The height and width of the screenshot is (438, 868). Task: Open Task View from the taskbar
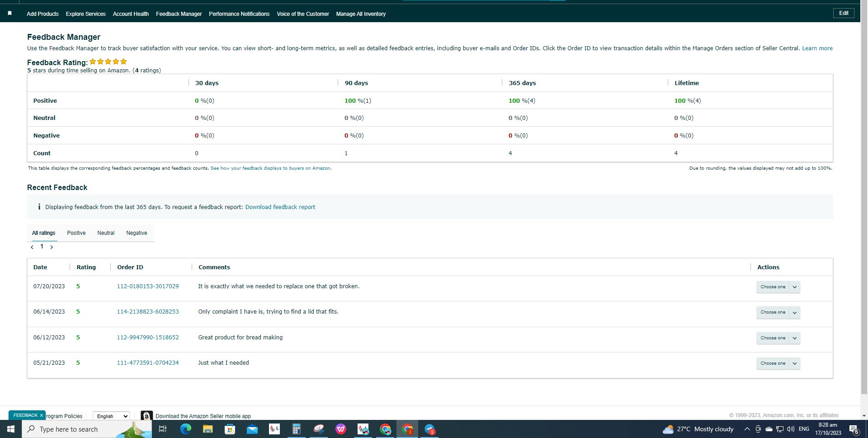[x=163, y=429]
